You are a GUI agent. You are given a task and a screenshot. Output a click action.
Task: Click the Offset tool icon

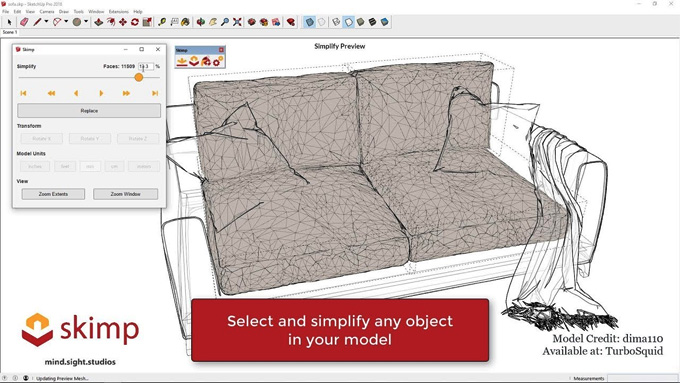(111, 22)
